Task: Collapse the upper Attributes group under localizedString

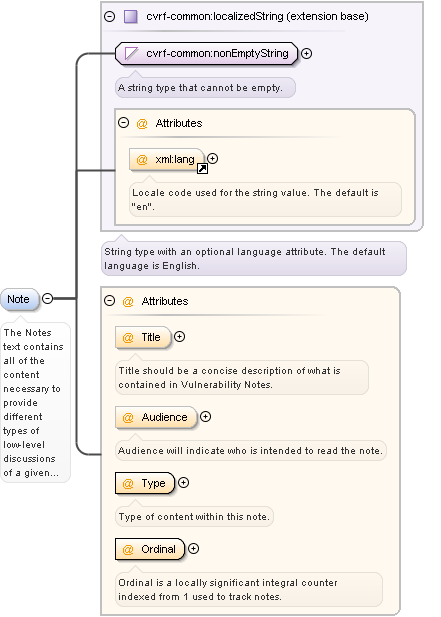Action: 124,123
